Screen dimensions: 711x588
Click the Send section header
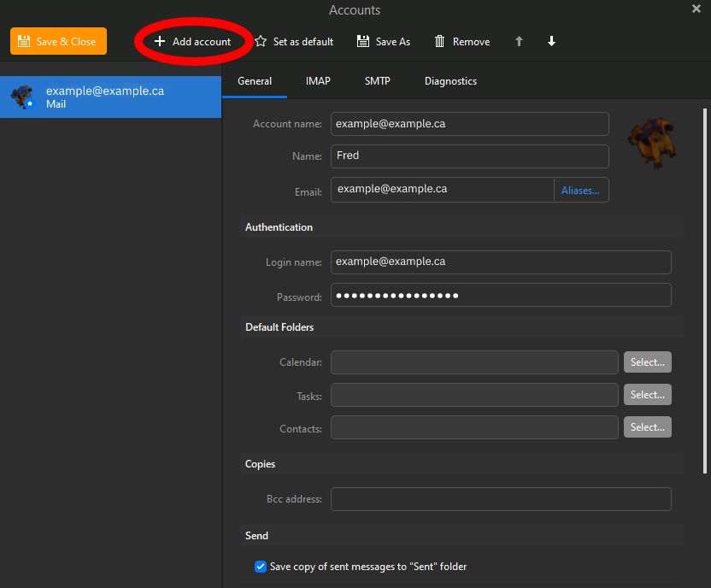click(462, 535)
